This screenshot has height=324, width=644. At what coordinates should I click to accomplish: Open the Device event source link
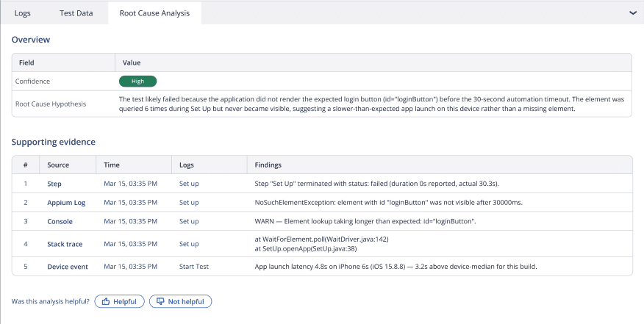(x=68, y=267)
